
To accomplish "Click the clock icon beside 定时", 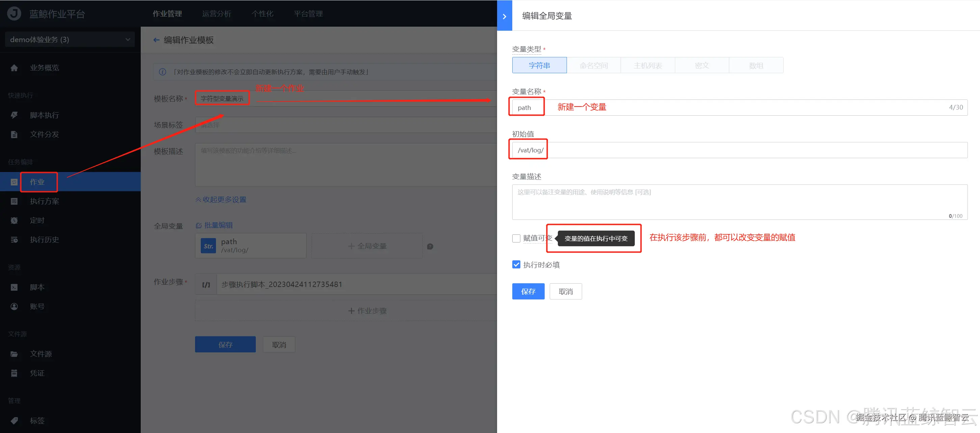I will [14, 221].
